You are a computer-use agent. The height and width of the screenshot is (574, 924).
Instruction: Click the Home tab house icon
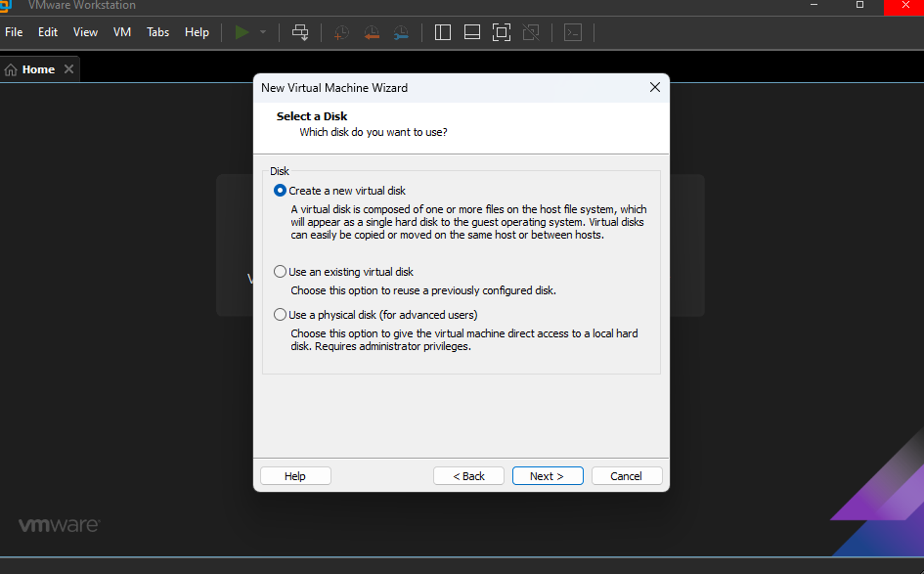click(x=11, y=70)
